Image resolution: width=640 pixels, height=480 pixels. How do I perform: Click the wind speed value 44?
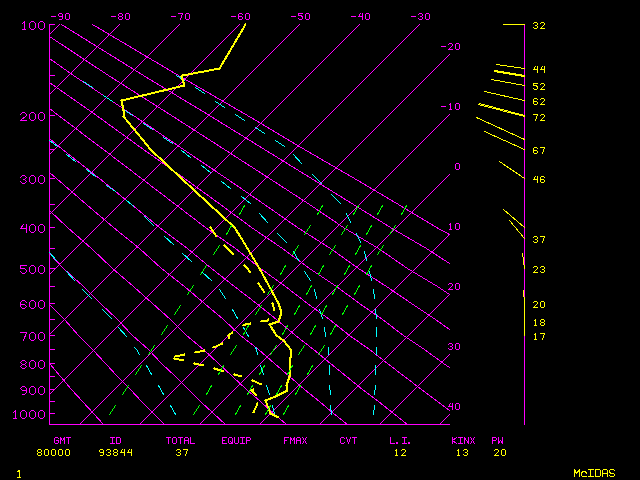538,70
